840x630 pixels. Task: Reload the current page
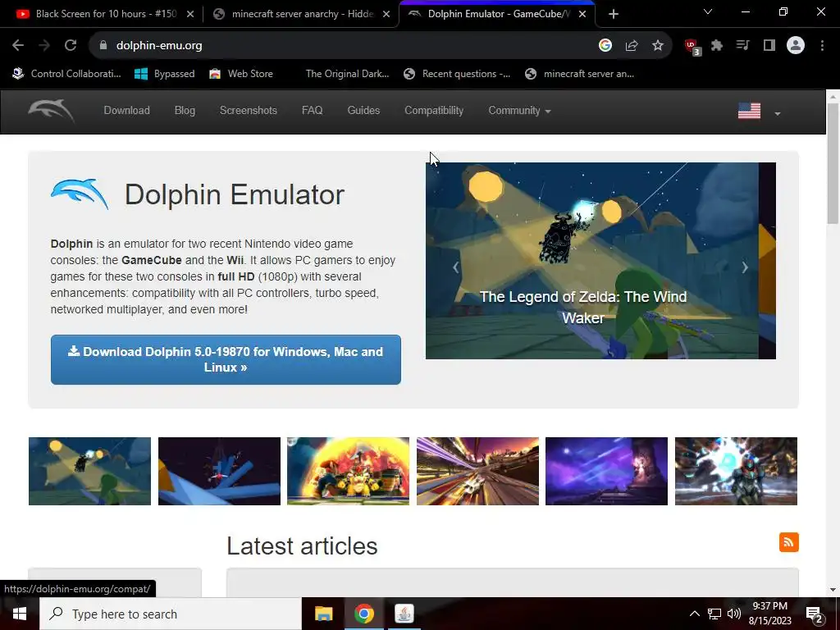click(71, 46)
